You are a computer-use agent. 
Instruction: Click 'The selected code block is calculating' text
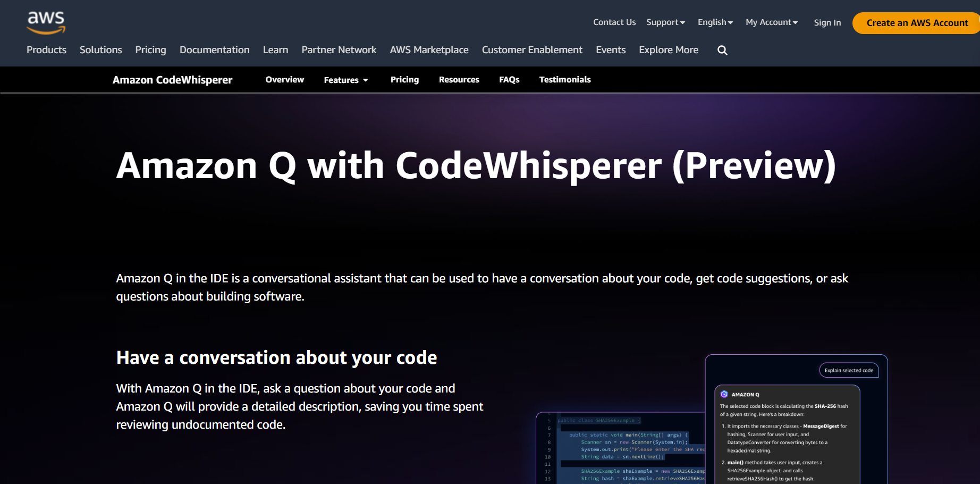[784, 410]
